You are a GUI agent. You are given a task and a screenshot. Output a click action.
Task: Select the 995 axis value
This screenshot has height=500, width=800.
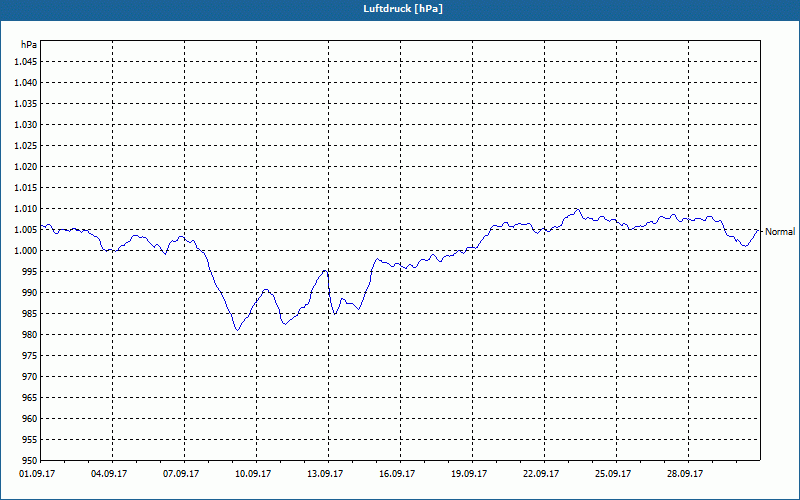pyautogui.click(x=30, y=271)
